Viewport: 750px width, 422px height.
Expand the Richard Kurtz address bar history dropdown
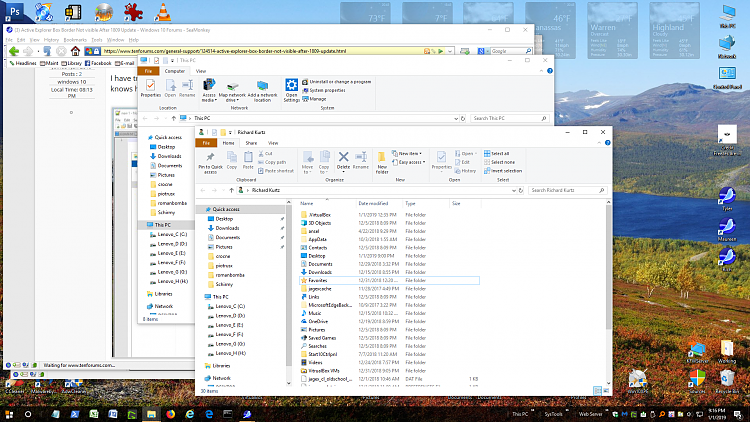click(514, 190)
